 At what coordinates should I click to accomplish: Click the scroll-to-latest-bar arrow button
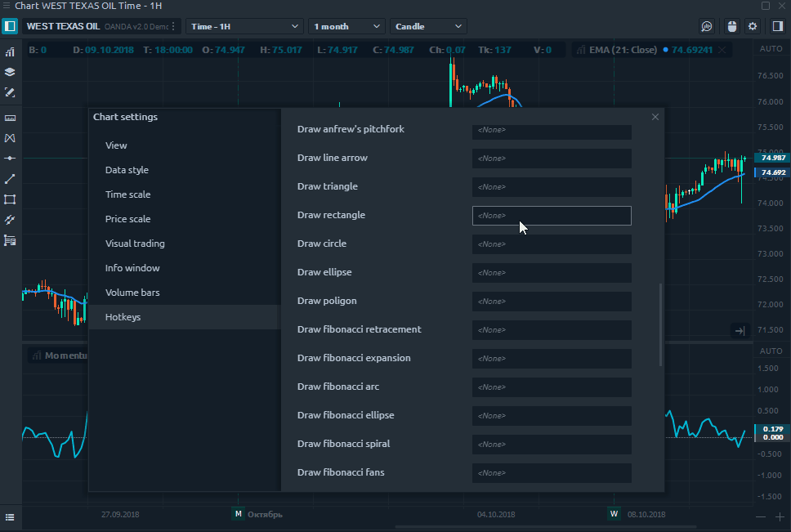point(740,331)
